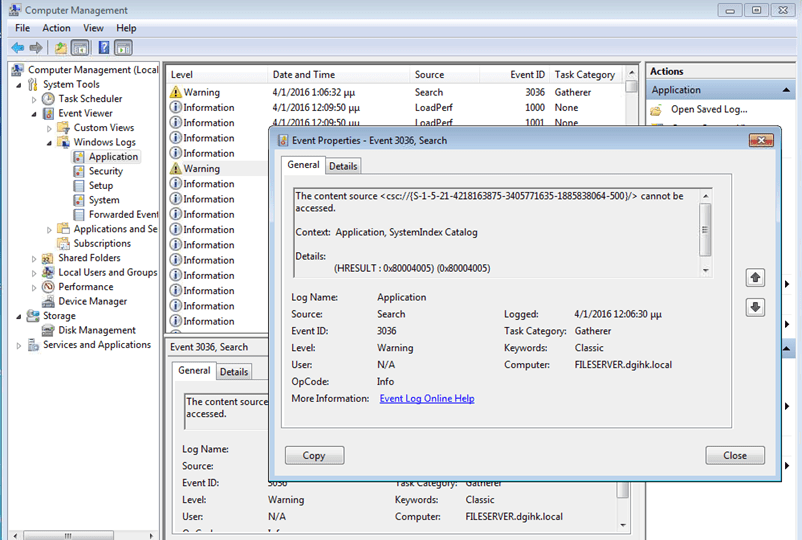Select Shared Folders node
This screenshot has height=540, width=802.
coord(89,258)
